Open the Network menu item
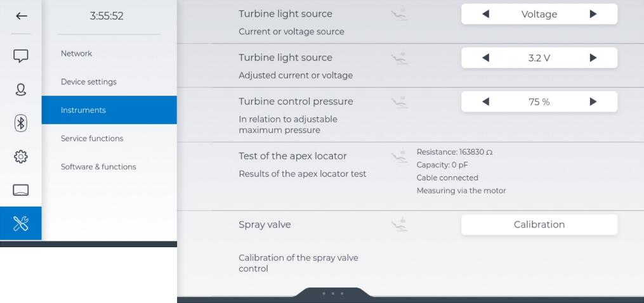The height and width of the screenshot is (303, 644). pos(77,53)
